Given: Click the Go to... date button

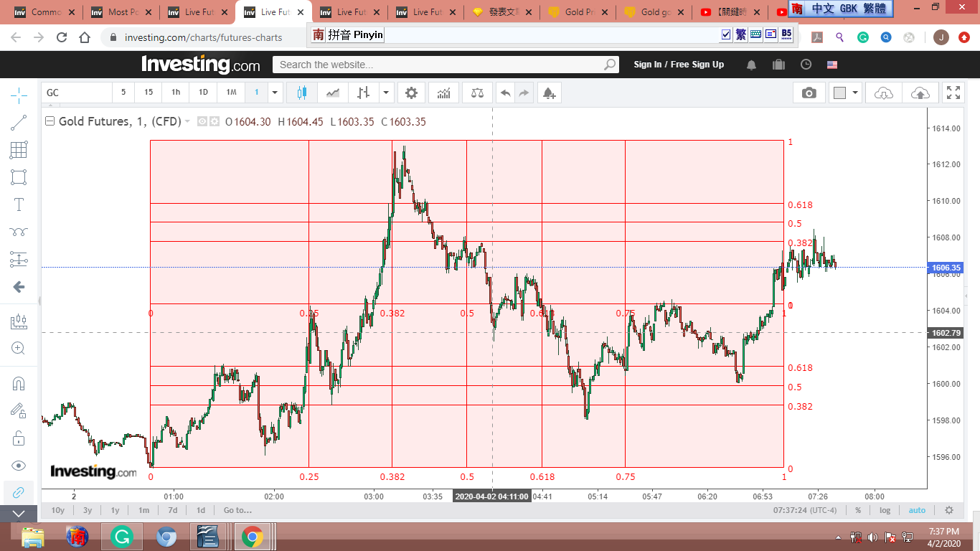Looking at the screenshot, I should coord(237,510).
